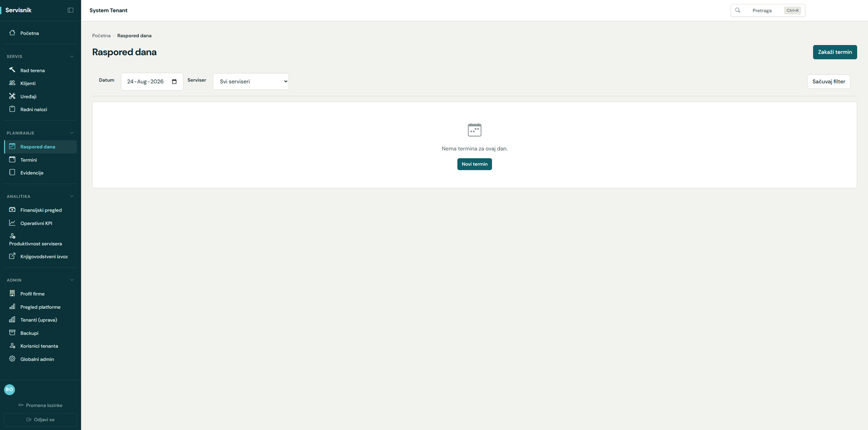
Task: Toggle the sidebar collapse icon
Action: (x=71, y=10)
